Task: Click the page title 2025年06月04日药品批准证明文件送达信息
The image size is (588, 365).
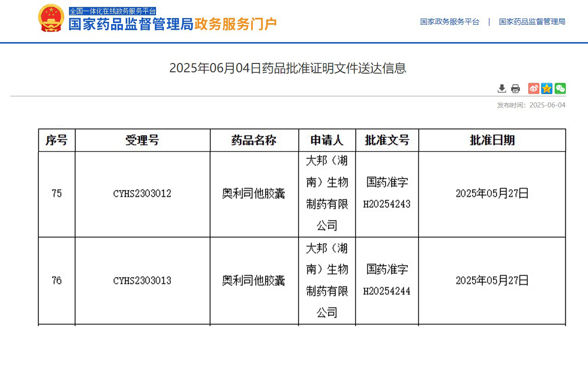Action: [288, 68]
